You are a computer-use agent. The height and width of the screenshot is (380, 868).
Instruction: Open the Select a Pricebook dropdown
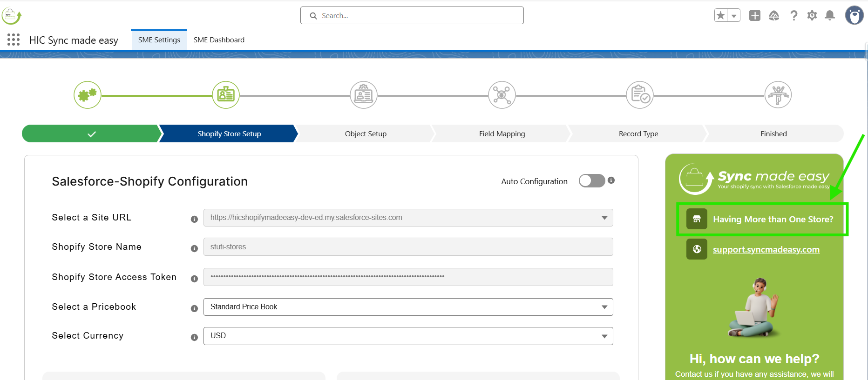[x=408, y=307]
